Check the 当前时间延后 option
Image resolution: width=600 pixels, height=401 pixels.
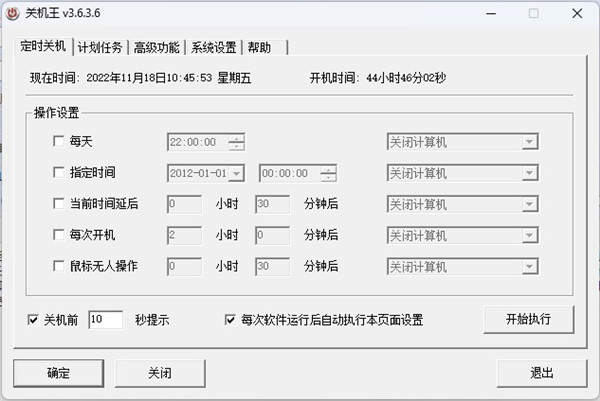pyautogui.click(x=59, y=204)
